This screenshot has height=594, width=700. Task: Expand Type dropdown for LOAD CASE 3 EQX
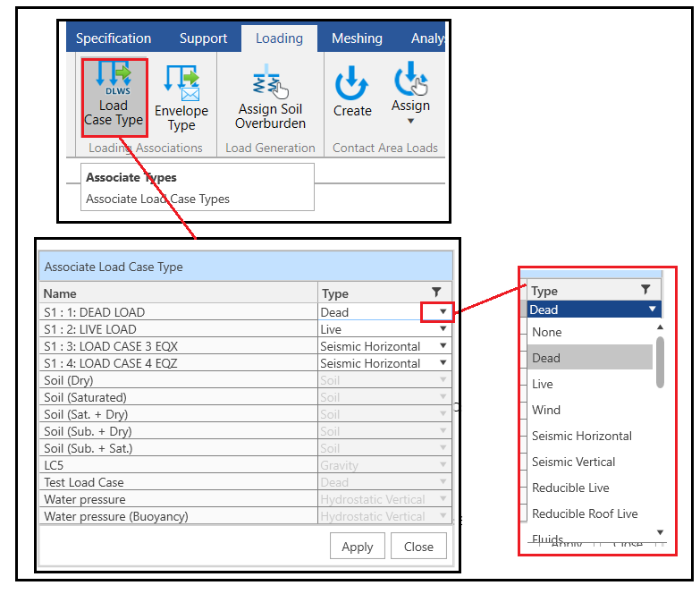[443, 346]
